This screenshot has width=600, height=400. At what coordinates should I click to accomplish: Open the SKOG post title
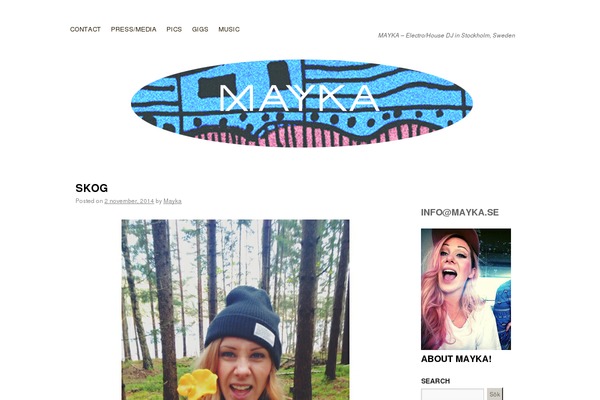pyautogui.click(x=91, y=188)
